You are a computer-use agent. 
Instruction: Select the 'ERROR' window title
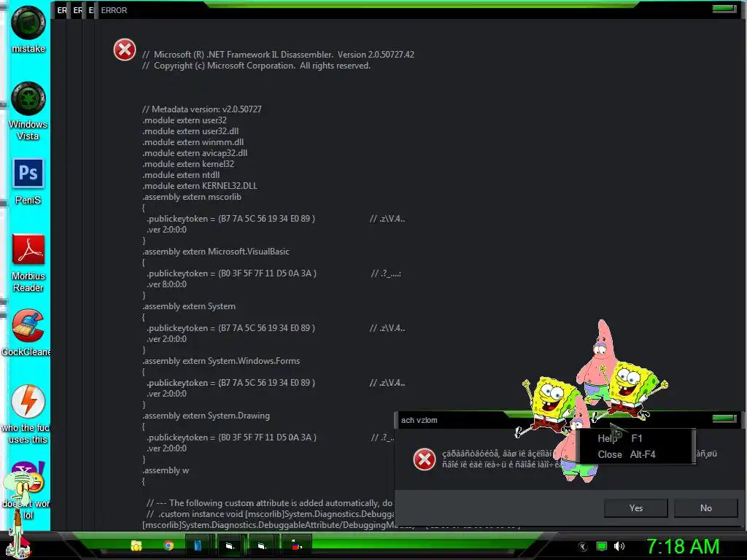click(x=114, y=10)
